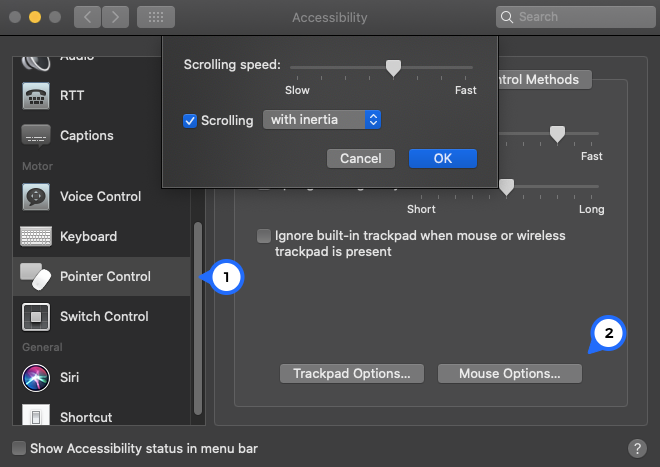Viewport: 660px width, 467px height.
Task: Show all preferences grid button
Action: point(156,17)
